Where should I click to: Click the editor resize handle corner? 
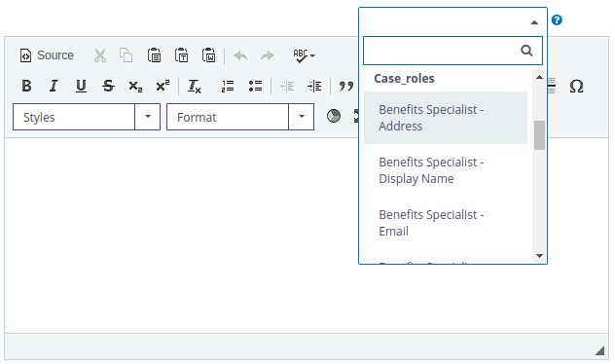tap(599, 350)
